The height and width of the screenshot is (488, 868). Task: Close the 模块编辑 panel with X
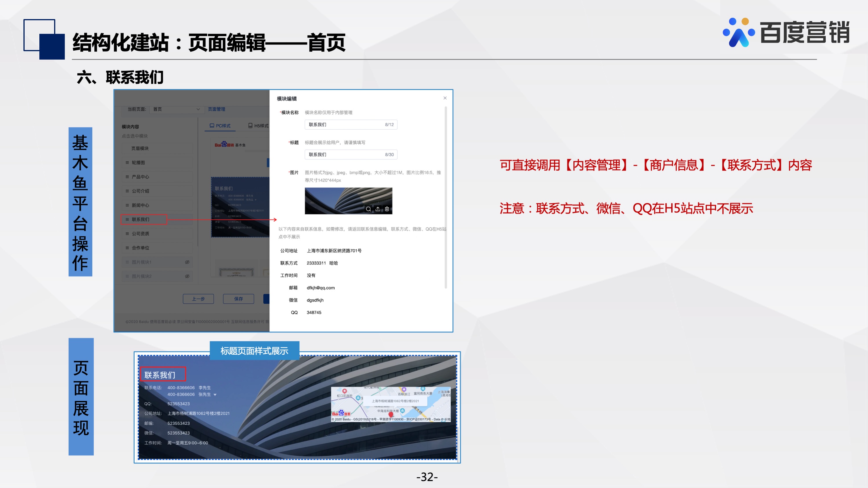[x=445, y=98]
